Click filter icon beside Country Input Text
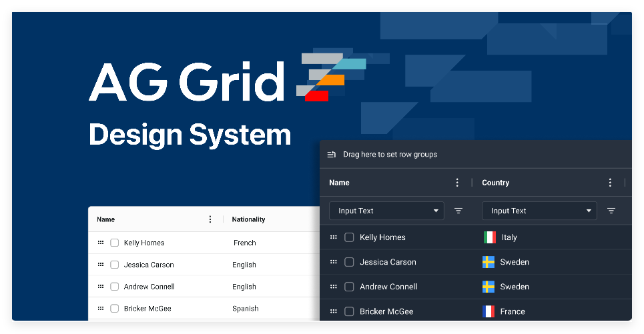Viewport: 644px width, 334px height. tap(611, 211)
